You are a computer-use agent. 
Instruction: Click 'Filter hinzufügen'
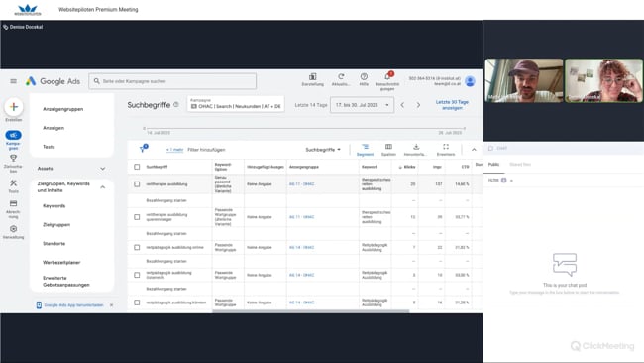206,150
